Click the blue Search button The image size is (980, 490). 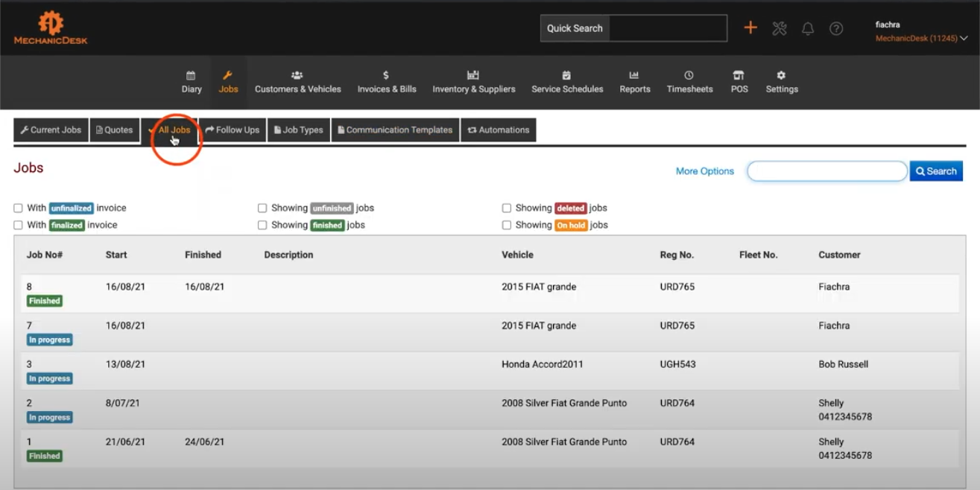(936, 171)
